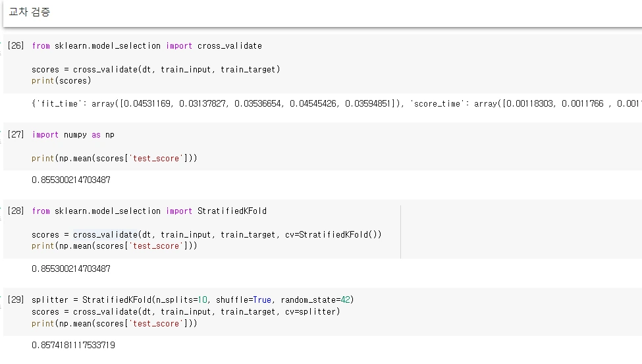Click line 'scores = cross_validate(dt, train_input, train_target)'

click(x=156, y=69)
